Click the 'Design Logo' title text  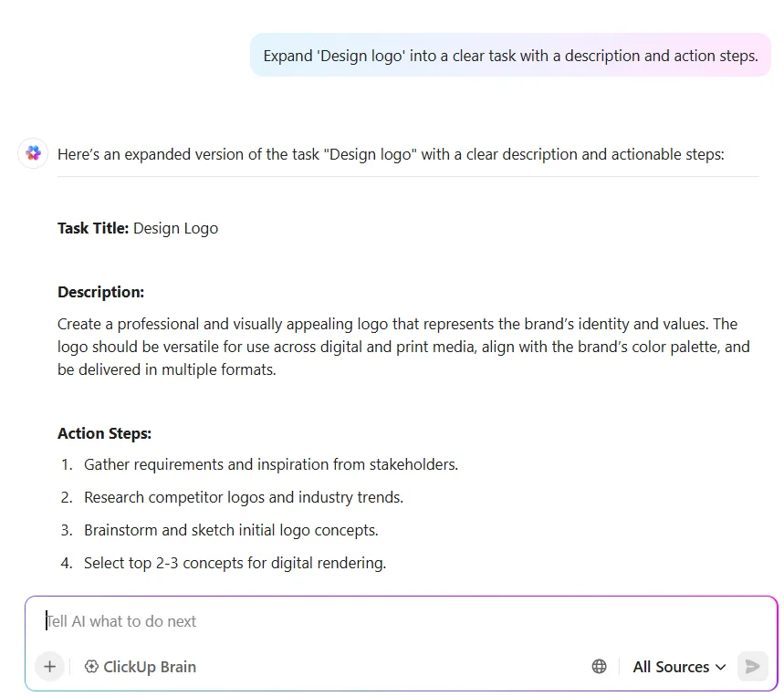[175, 228]
